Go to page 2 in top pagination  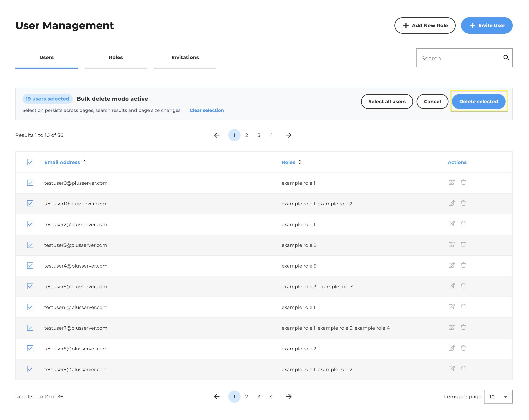pos(247,135)
